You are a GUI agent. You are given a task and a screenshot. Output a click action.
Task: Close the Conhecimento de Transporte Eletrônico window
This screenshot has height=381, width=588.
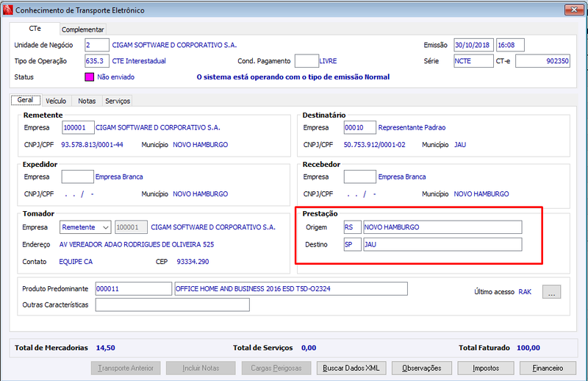pyautogui.click(x=574, y=10)
